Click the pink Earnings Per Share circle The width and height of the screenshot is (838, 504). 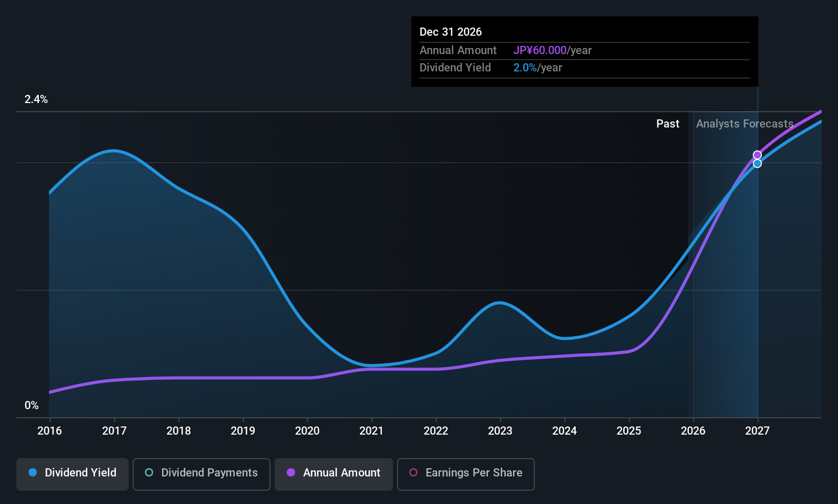[x=413, y=472]
